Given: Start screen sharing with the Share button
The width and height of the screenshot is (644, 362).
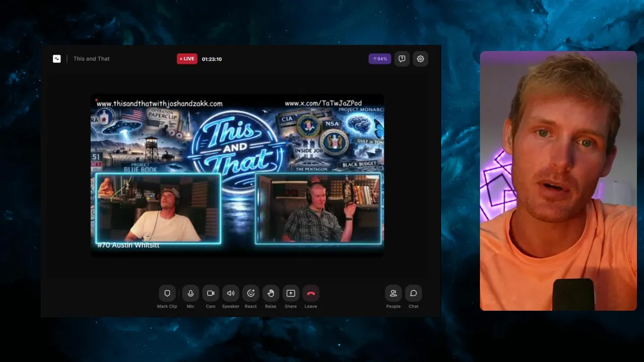Looking at the screenshot, I should click(x=291, y=294).
